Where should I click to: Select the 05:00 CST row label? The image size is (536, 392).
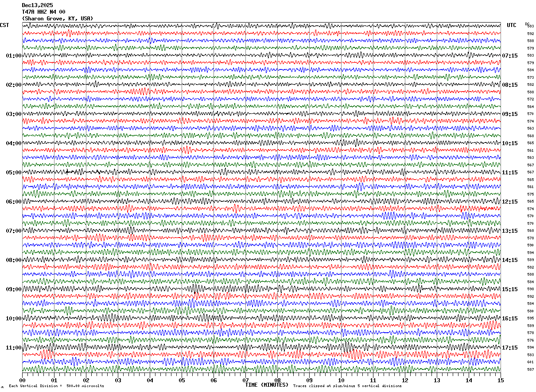tap(14, 173)
